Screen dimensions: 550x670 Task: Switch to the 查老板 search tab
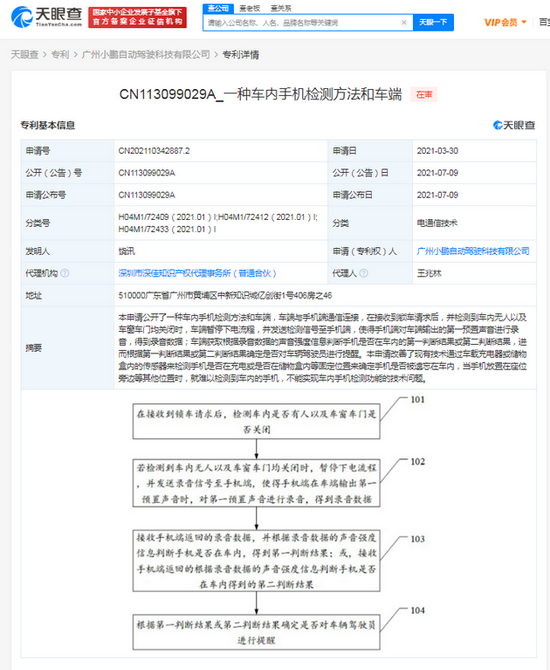coord(250,8)
